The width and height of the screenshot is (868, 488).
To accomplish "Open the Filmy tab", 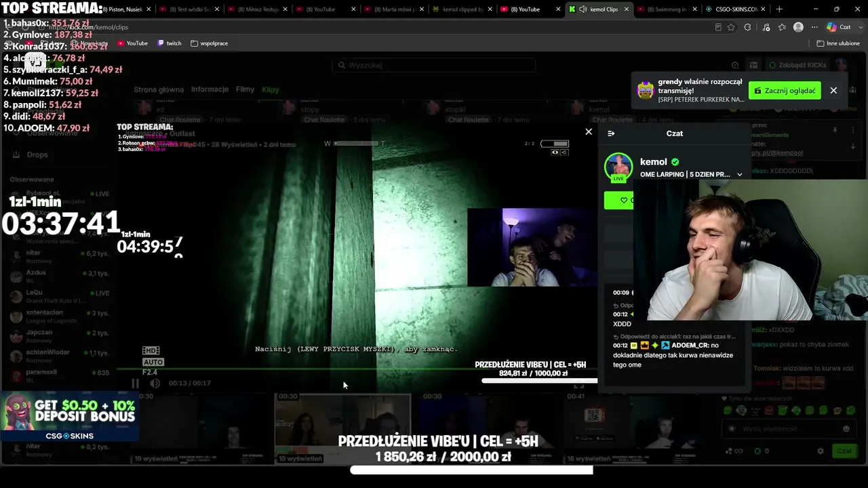I will coord(245,89).
